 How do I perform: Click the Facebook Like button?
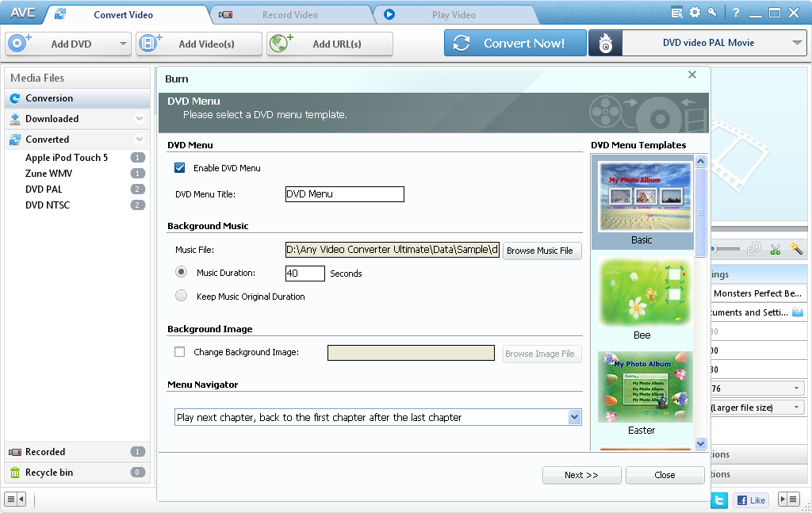752,500
